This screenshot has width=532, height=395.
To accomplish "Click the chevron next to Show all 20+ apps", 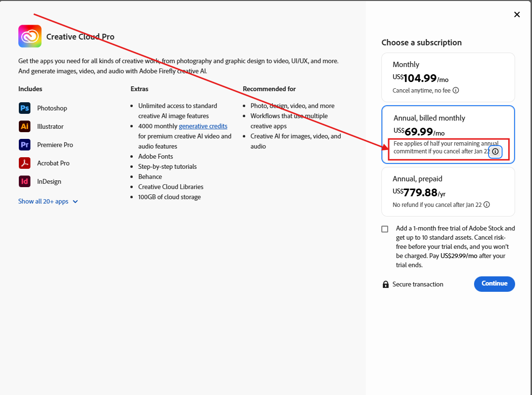I will tap(75, 202).
